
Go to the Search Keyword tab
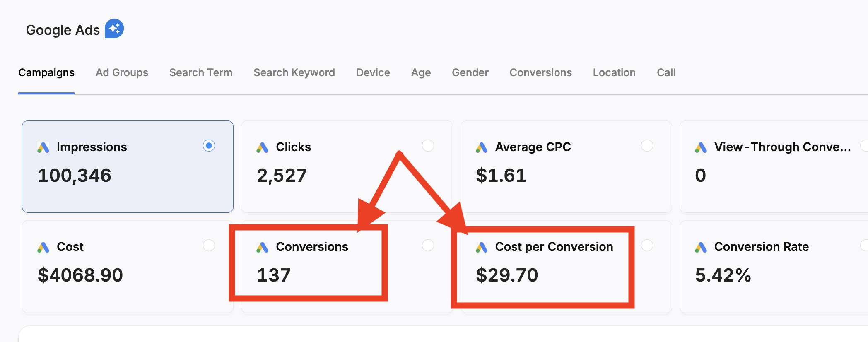[294, 72]
